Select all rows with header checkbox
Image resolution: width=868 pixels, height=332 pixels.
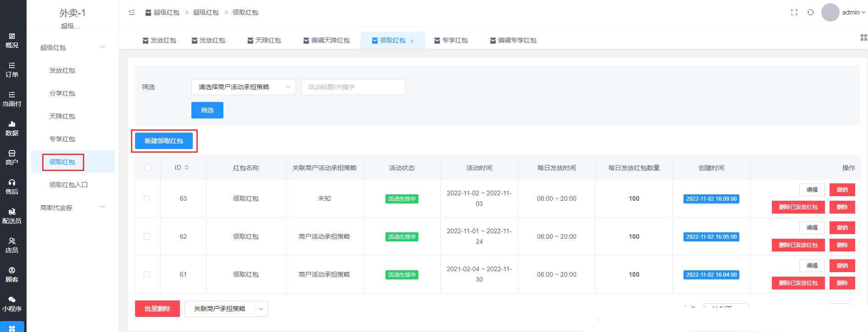(148, 168)
